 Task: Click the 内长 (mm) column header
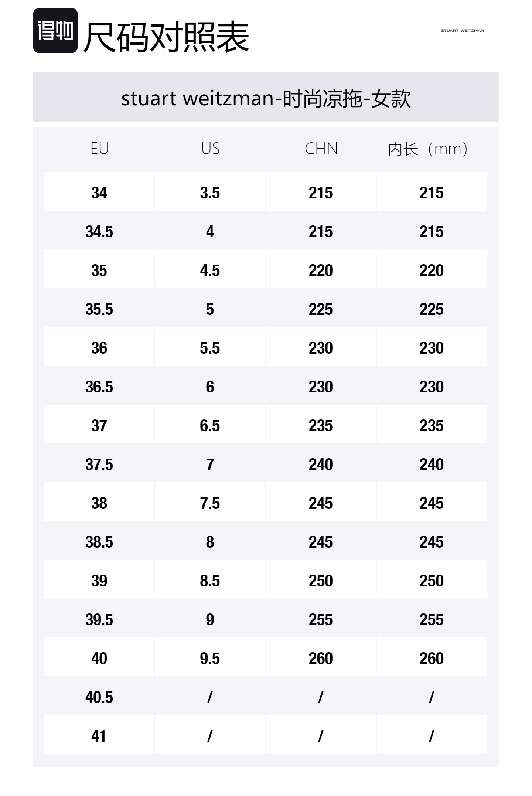pos(428,149)
